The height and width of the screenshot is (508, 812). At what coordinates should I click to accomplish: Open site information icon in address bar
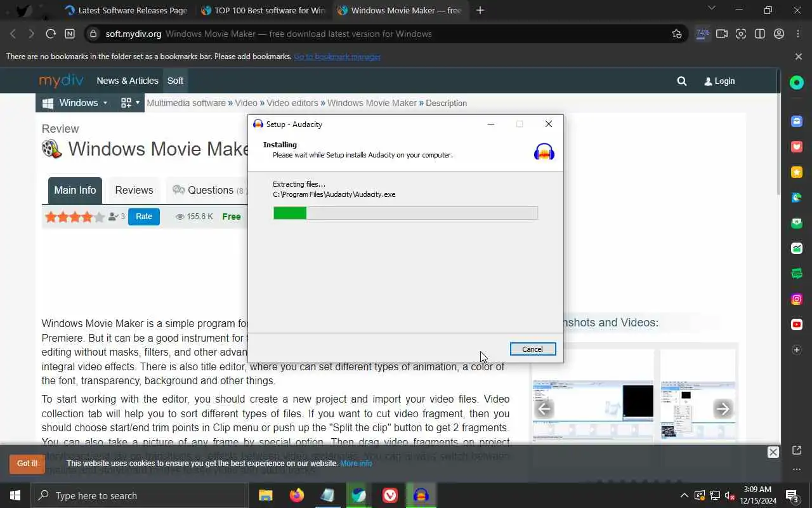coord(93,34)
